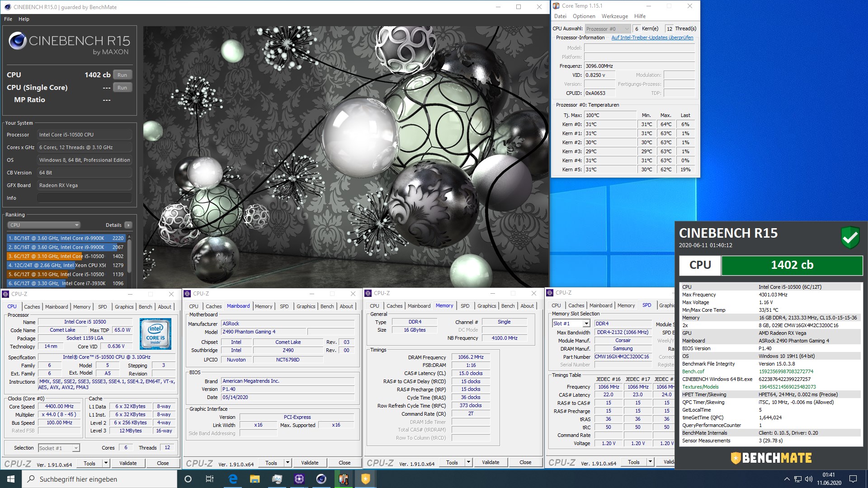Click the Ranking list scrollbar in Cinebench
Image resolution: width=868 pixels, height=488 pixels.
pos(130,255)
